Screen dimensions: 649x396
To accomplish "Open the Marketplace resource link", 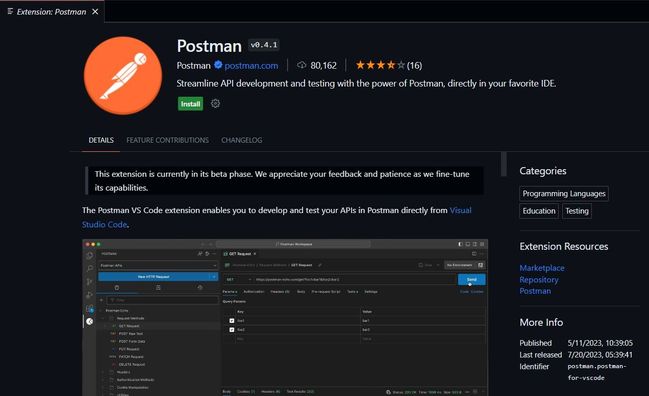I will [542, 268].
